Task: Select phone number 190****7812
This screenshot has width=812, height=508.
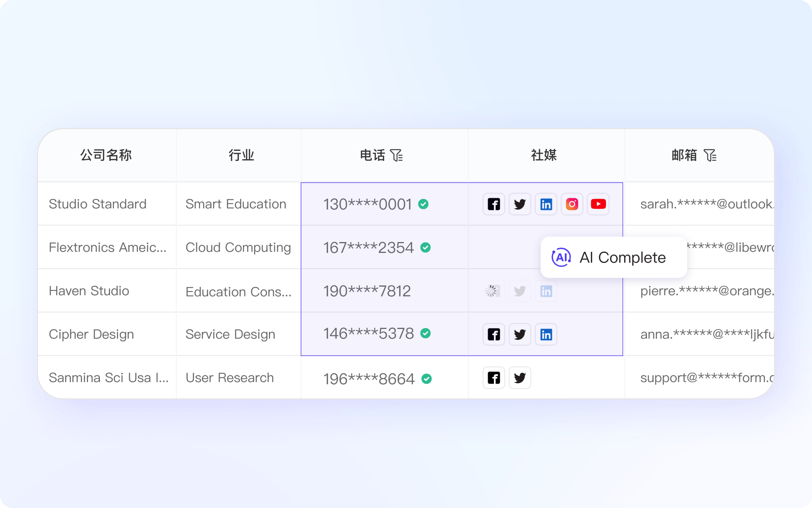Action: 367,291
